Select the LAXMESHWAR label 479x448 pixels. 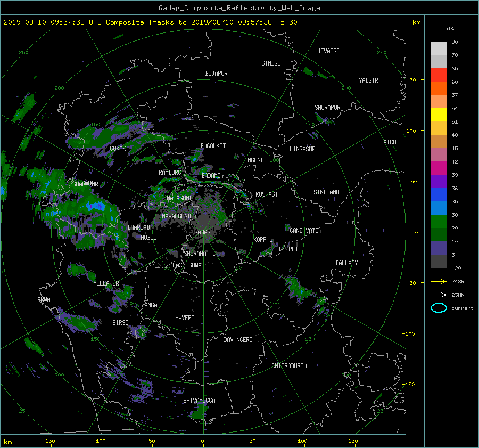pyautogui.click(x=188, y=265)
